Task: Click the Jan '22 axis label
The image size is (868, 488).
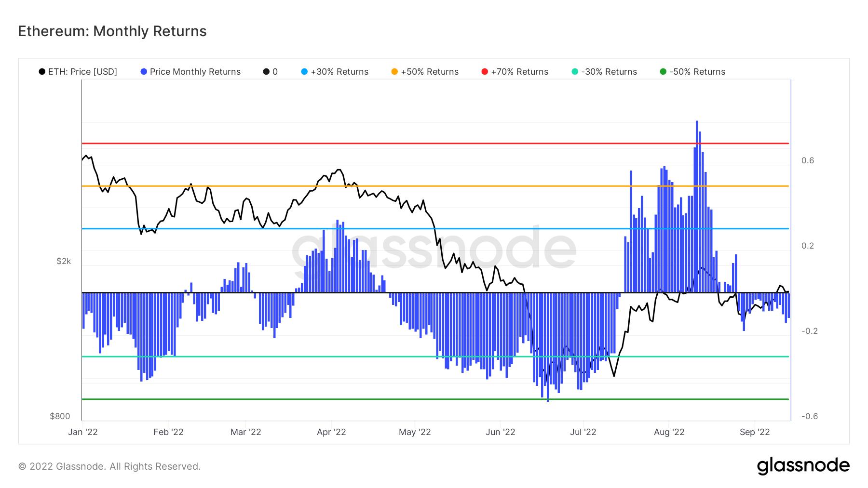Action: point(83,432)
